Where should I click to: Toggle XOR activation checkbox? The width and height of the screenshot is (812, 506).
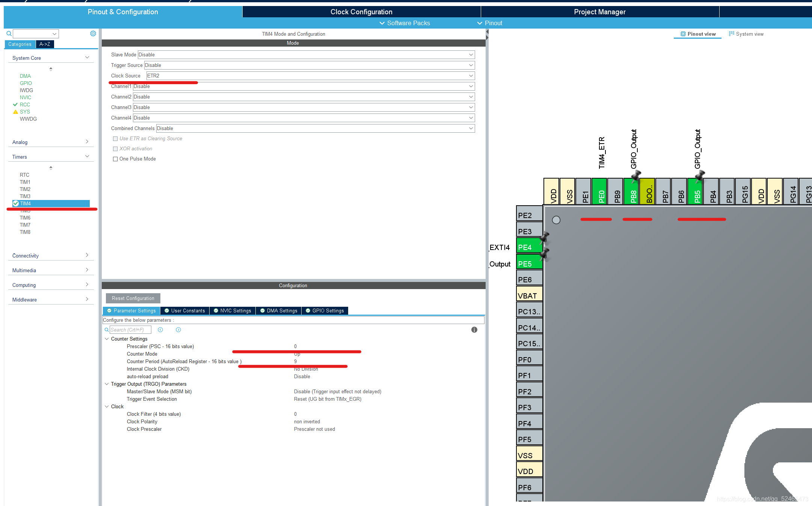pos(115,149)
